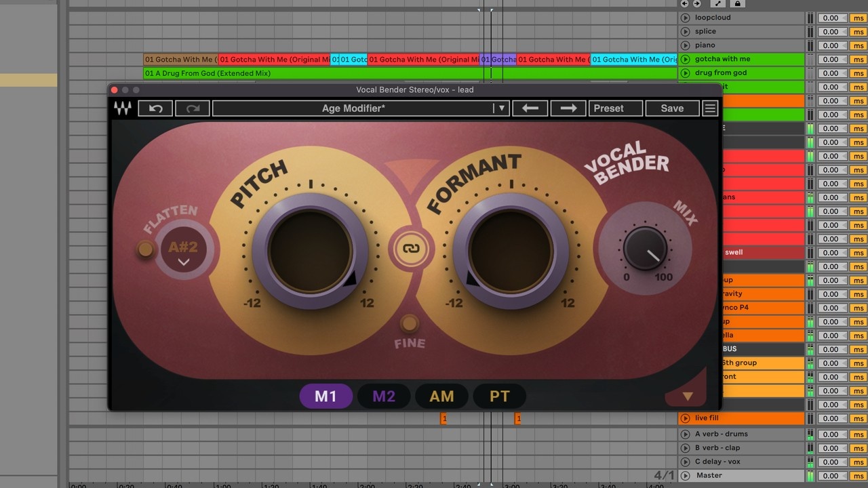Image resolution: width=868 pixels, height=488 pixels.
Task: Switch to the PT tab
Action: 499,396
